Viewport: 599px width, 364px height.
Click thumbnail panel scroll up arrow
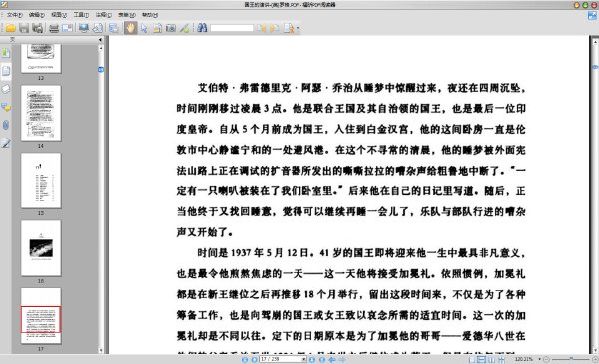pos(101,48)
